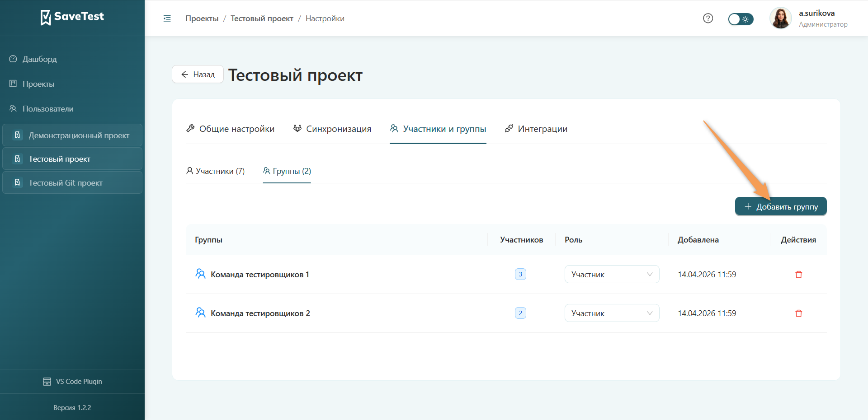Go to Тестовый проект breadcrumb
The height and width of the screenshot is (420, 868).
pos(262,19)
